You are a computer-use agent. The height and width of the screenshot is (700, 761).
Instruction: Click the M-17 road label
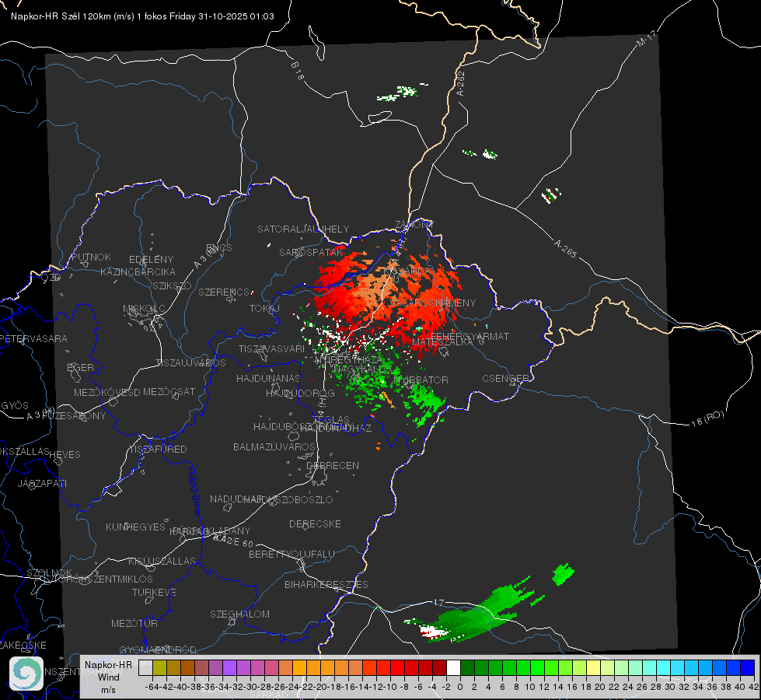pos(646,38)
